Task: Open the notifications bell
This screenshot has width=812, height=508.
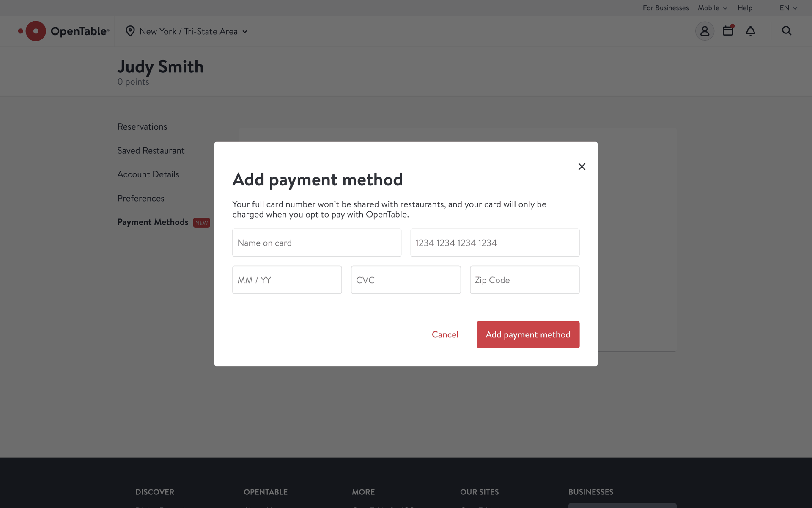Action: [x=750, y=31]
